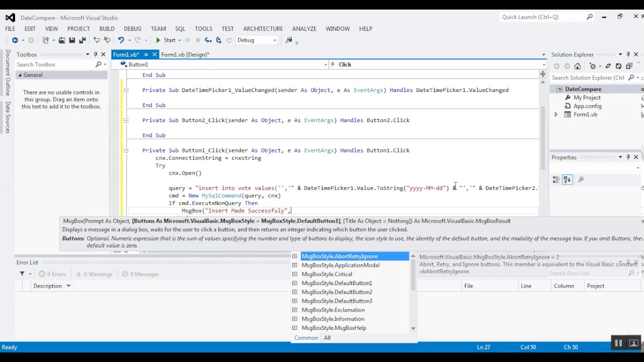Viewport: 644px width, 362px height.
Task: Switch IntelliSense list to All tab
Action: coord(327,338)
